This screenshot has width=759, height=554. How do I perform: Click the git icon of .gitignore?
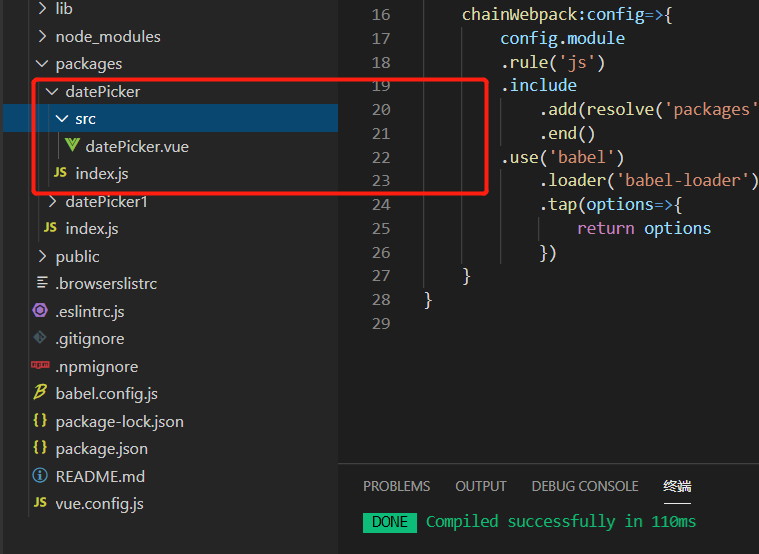point(40,337)
